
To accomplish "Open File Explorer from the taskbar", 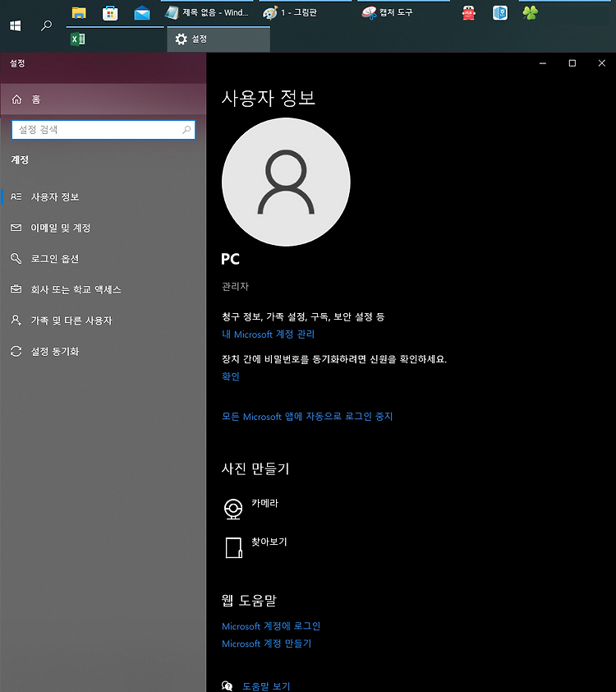I will coord(79,13).
